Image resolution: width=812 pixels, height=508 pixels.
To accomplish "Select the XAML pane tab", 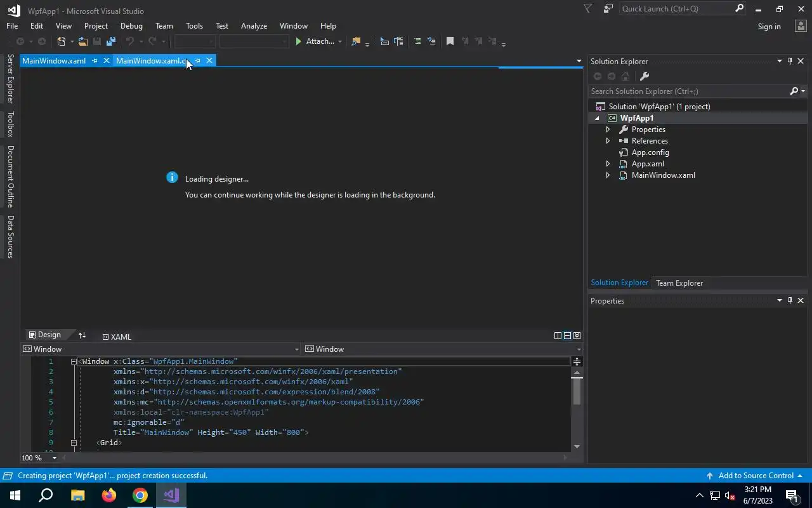I will (x=117, y=337).
